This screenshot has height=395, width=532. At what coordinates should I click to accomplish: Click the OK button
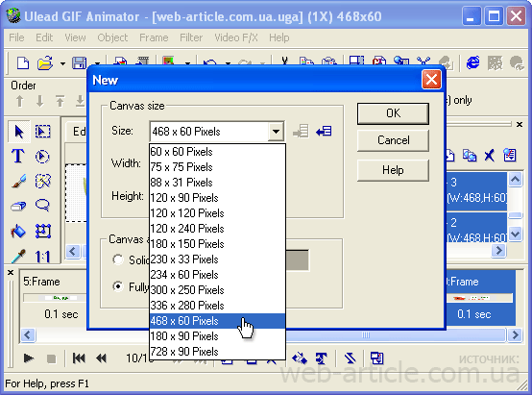pos(393,113)
